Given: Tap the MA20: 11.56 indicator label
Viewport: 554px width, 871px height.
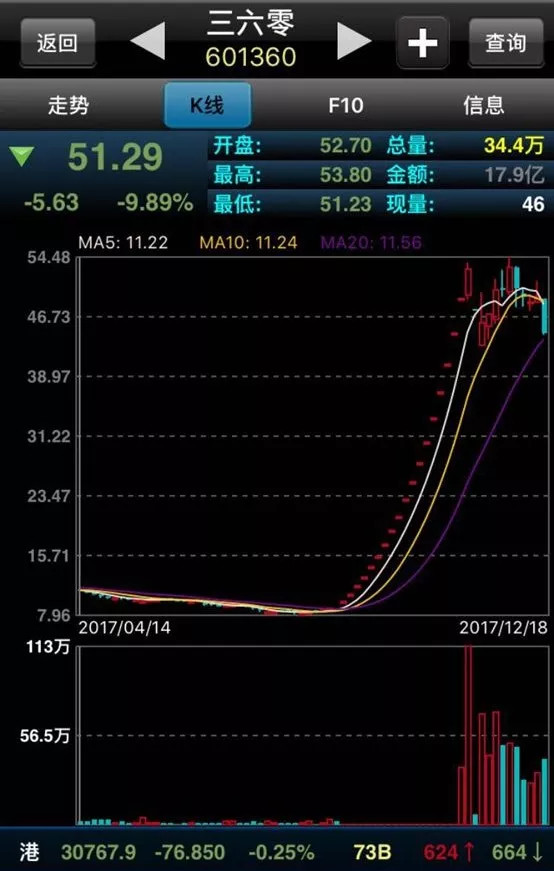Looking at the screenshot, I should click(x=371, y=242).
